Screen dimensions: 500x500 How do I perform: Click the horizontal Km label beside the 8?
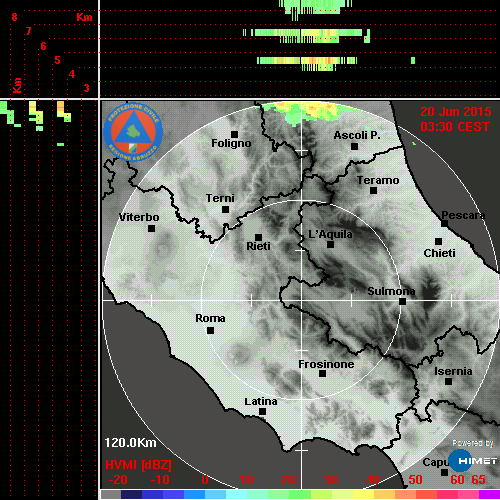(x=84, y=17)
